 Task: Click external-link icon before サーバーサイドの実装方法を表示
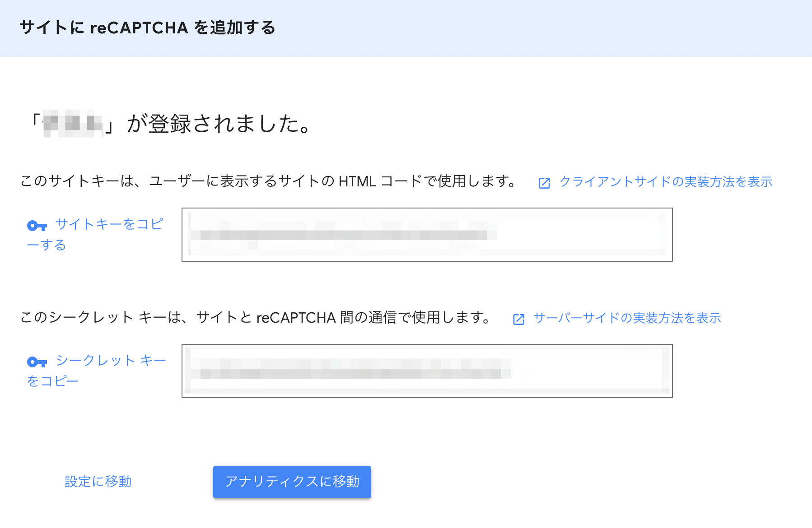tap(518, 319)
